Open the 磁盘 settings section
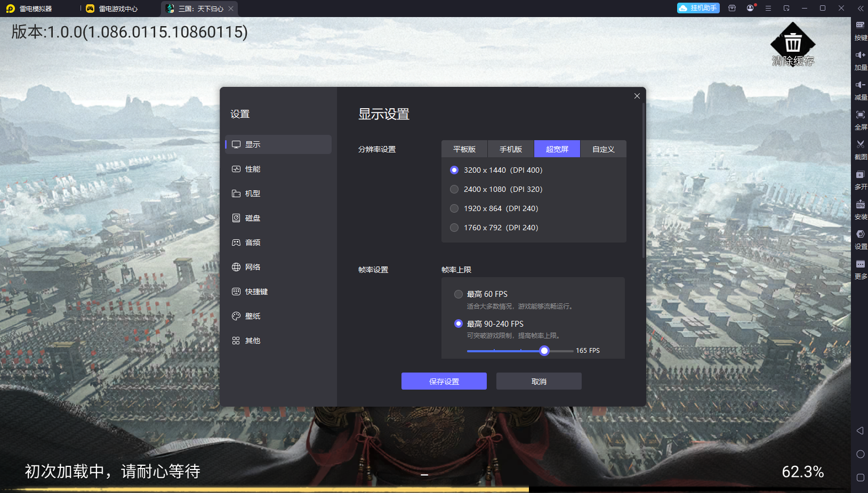This screenshot has width=868, height=493. tap(278, 218)
